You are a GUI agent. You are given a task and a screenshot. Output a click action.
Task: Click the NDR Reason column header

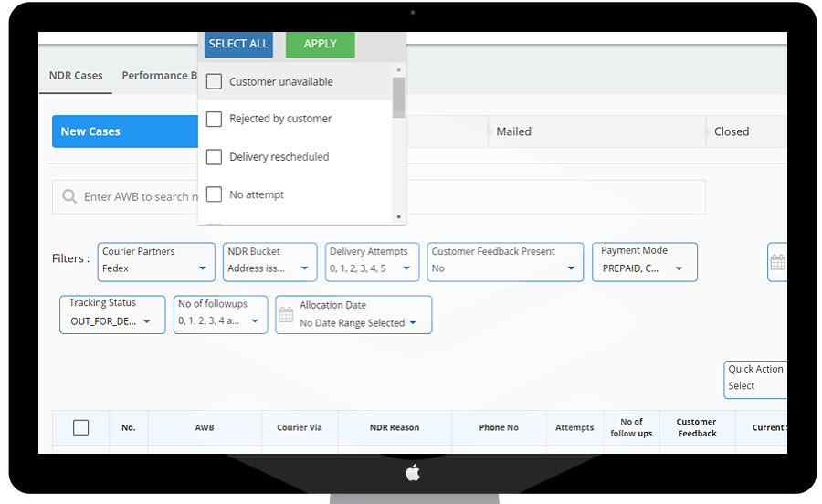pos(395,427)
